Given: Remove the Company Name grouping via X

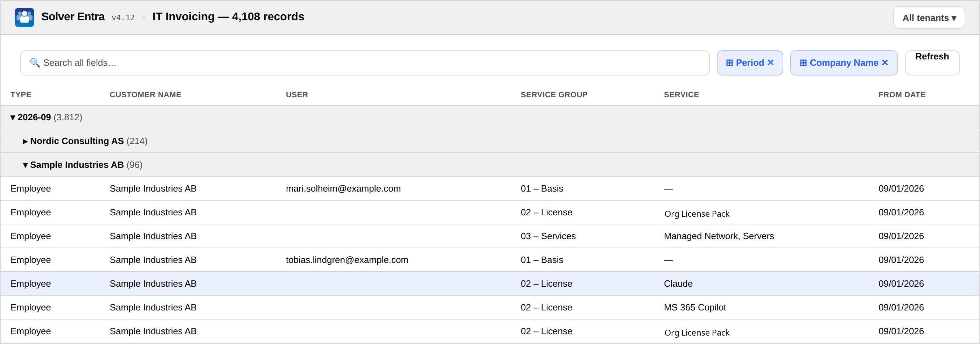Looking at the screenshot, I should coord(885,63).
